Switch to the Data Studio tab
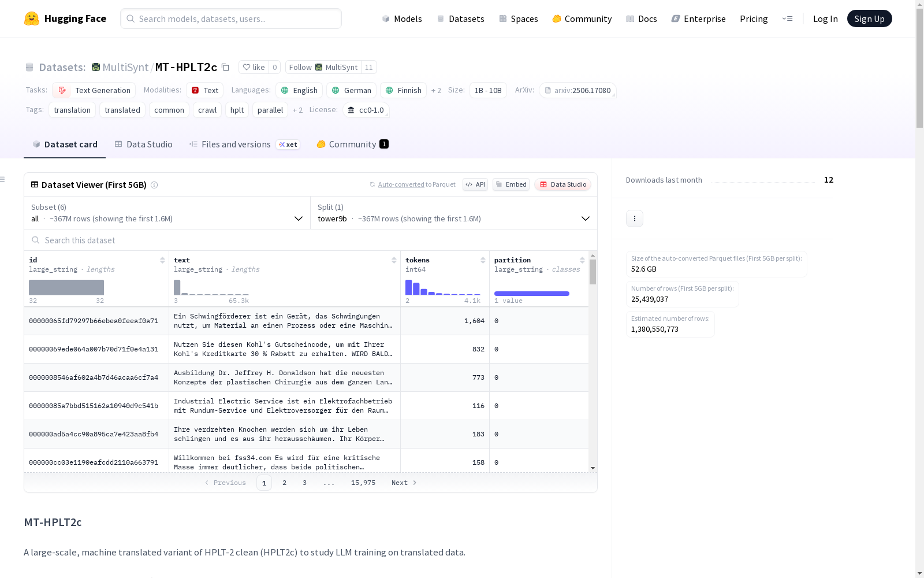 click(x=143, y=144)
